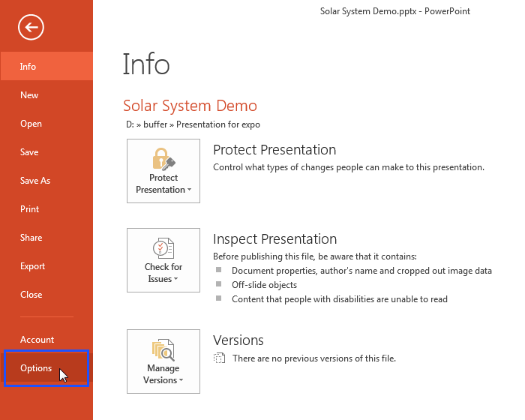The width and height of the screenshot is (525, 420).
Task: Click the Presentation for expo folder path
Action: [x=218, y=124]
